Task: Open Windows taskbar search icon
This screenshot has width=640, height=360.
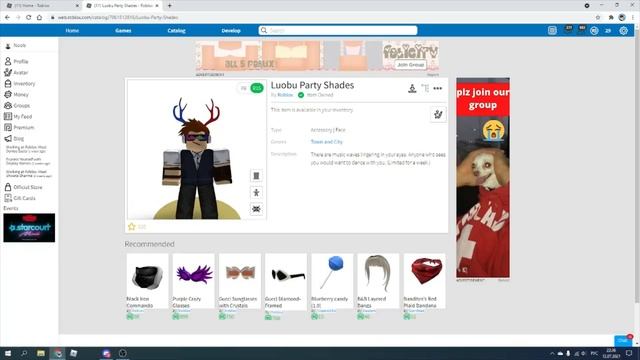Action: click(x=24, y=353)
